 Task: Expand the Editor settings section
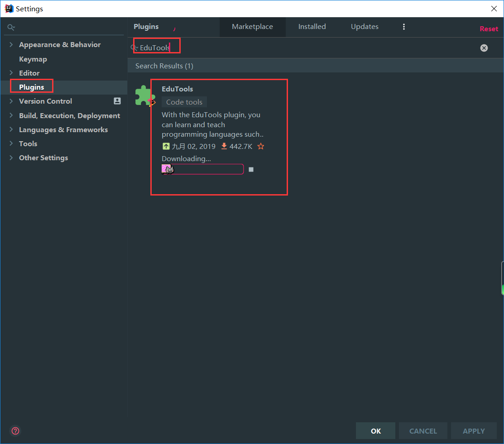[11, 73]
